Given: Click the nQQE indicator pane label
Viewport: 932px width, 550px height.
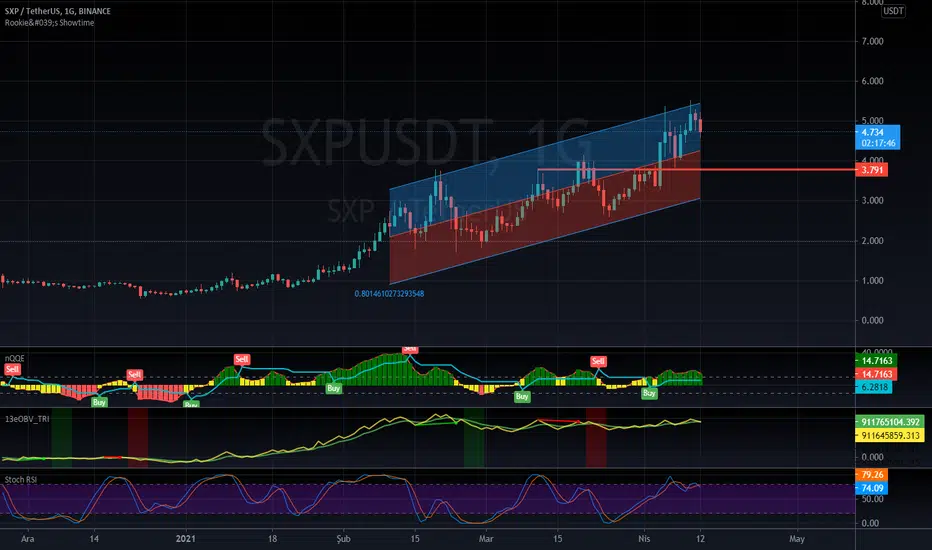Looking at the screenshot, I should [x=14, y=358].
